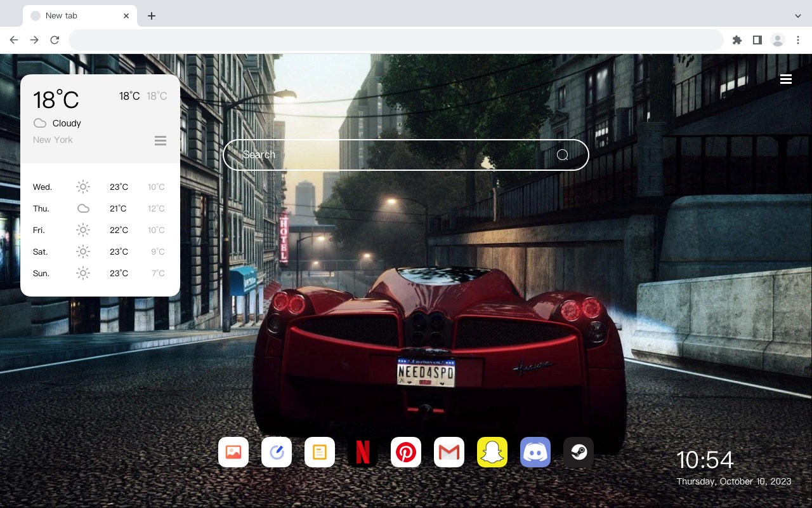Open the yellow notes shortcut icon

pyautogui.click(x=320, y=452)
